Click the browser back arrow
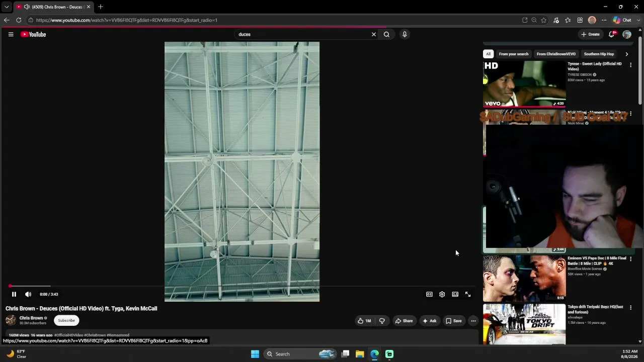The width and height of the screenshot is (644, 362). tap(7, 20)
